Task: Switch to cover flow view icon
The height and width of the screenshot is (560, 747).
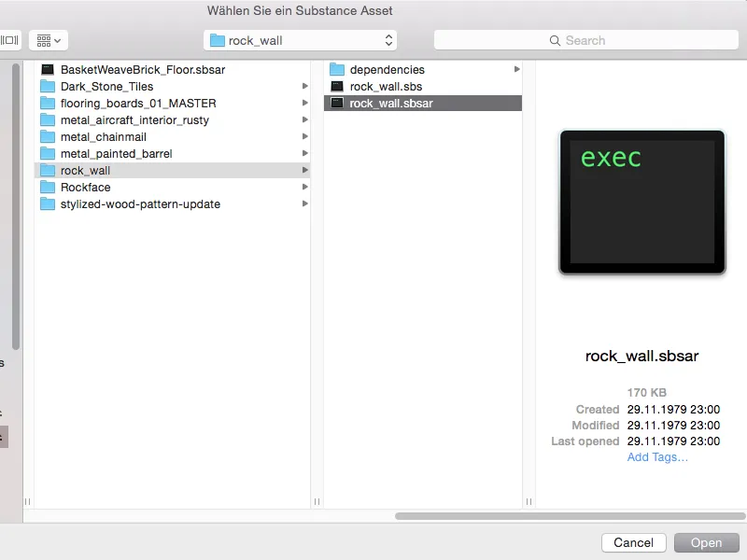Action: tap(9, 40)
